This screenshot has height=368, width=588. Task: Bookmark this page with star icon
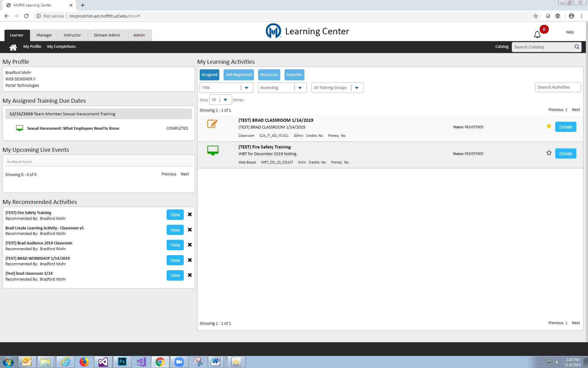click(535, 16)
